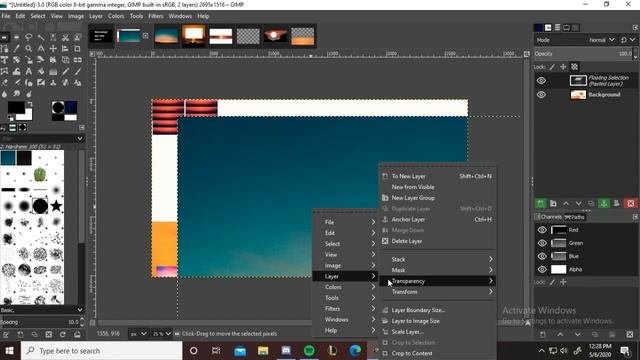Click the Type here to search box
Image resolution: width=640 pixels, height=360 pixels.
point(101,351)
